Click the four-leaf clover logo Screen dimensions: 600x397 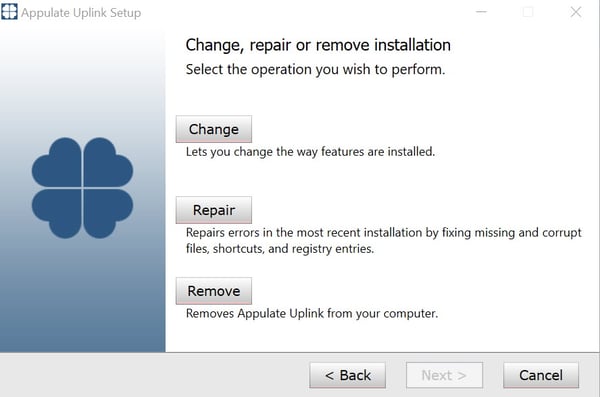(82, 188)
